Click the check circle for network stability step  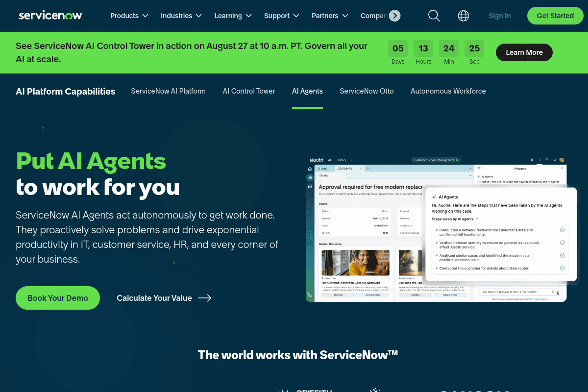(562, 243)
